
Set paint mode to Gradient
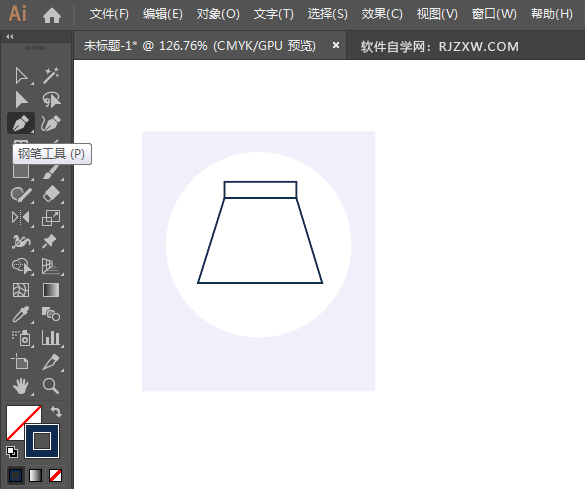35,476
